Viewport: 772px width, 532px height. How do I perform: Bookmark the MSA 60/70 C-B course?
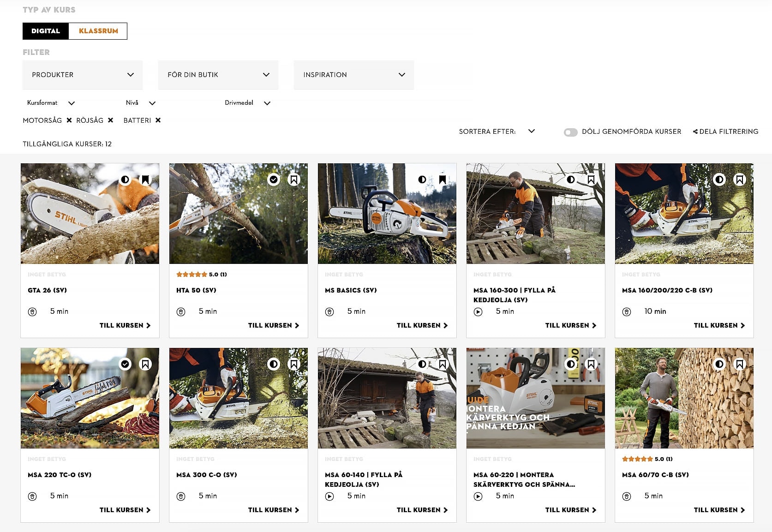tap(740, 364)
